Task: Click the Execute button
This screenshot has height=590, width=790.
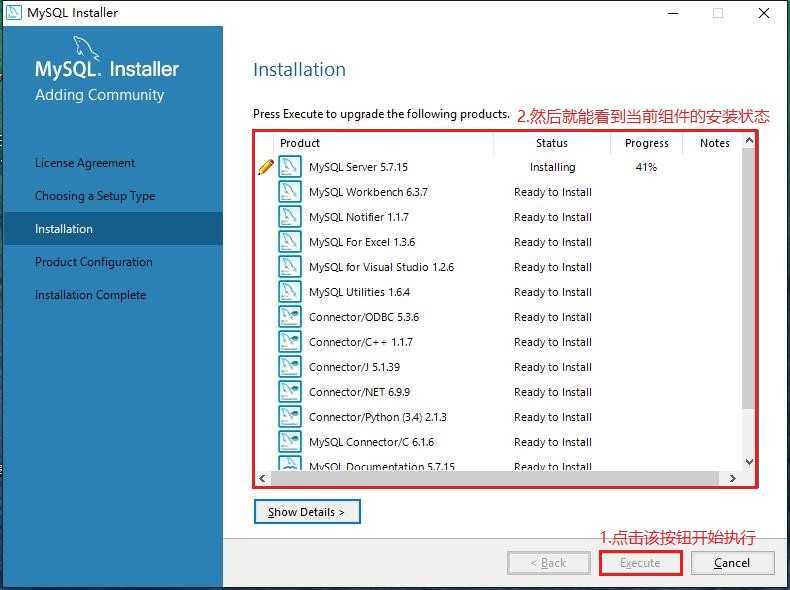Action: point(640,563)
